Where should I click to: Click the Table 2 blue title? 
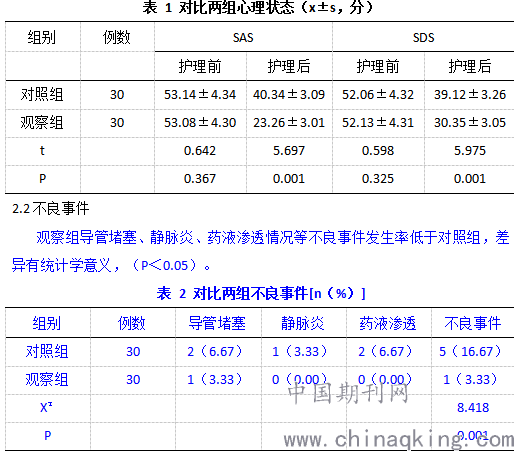(261, 293)
